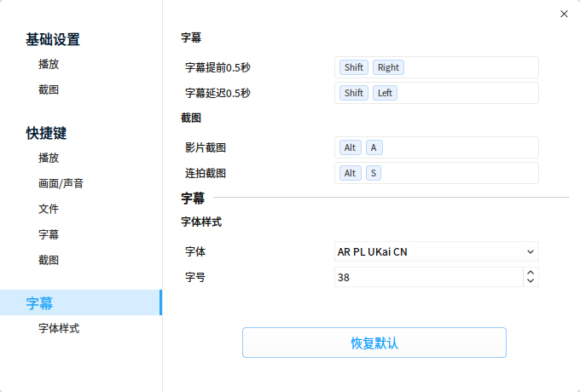
Task: Jump to 文件 shortcut settings
Action: click(x=49, y=209)
